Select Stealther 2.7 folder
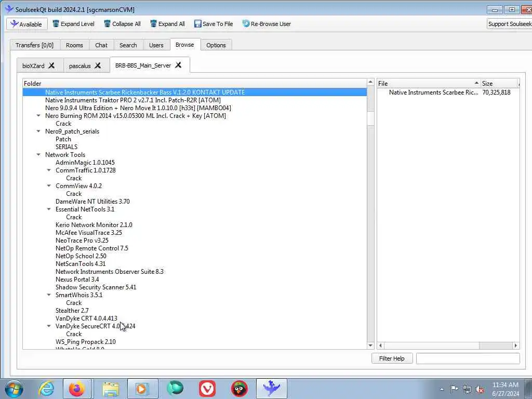This screenshot has width=532, height=399. tap(72, 311)
